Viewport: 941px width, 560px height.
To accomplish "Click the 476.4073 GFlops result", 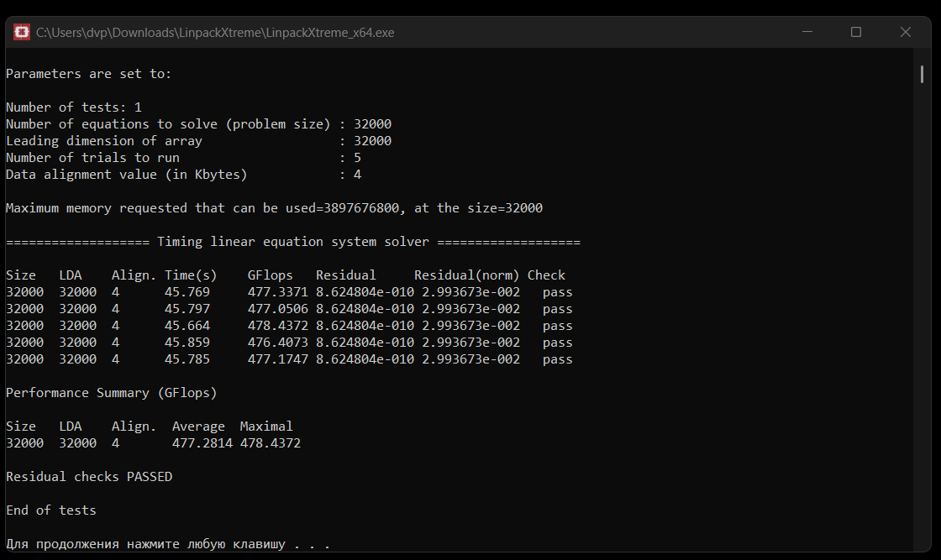I will [x=278, y=343].
